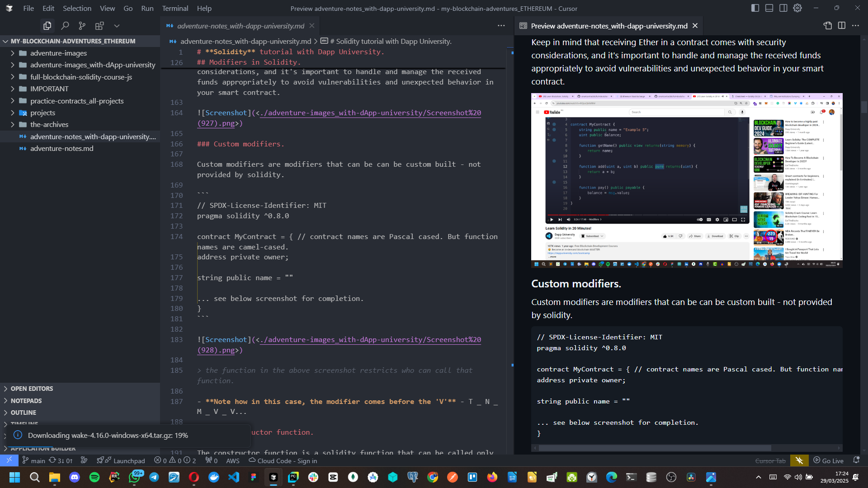Start Go Live server

(x=828, y=461)
